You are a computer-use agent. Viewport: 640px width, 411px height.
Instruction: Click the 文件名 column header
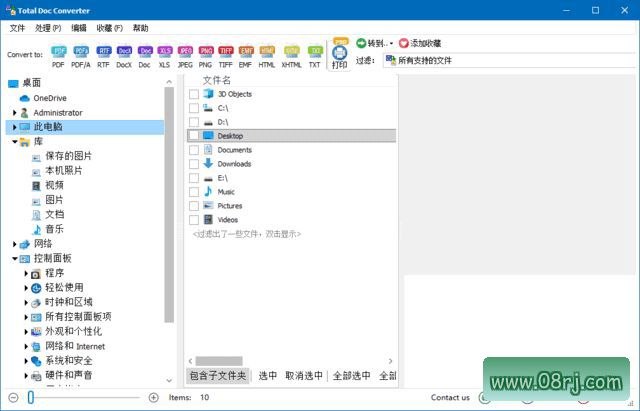[217, 80]
